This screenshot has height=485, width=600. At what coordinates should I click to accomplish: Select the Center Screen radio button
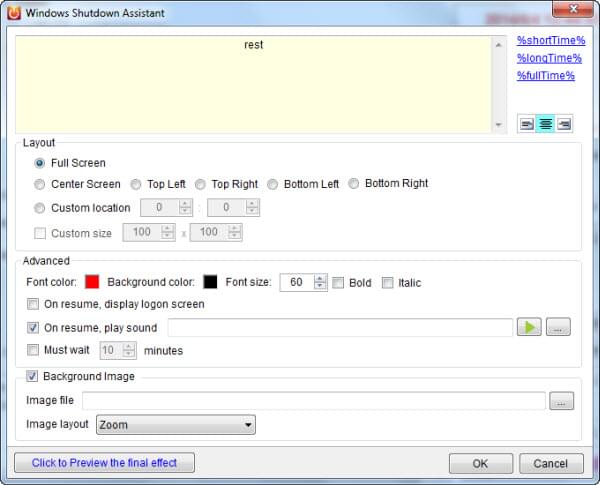40,184
